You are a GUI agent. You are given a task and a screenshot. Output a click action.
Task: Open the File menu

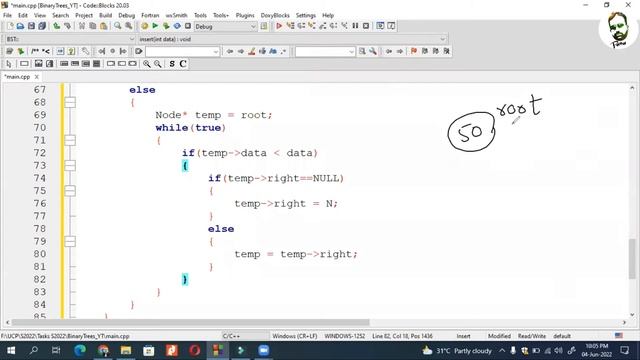pos(7,16)
